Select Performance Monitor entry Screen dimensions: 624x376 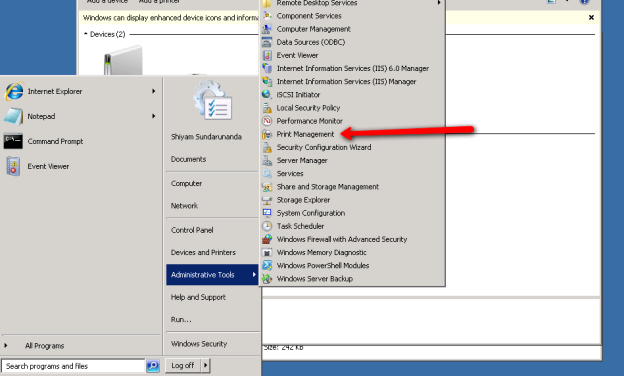[x=309, y=121]
